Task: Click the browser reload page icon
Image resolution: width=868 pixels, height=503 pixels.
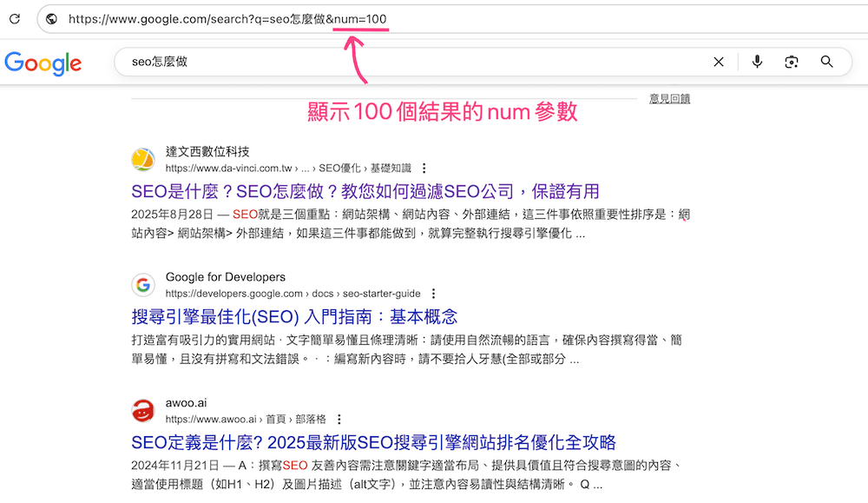Action: click(x=14, y=18)
